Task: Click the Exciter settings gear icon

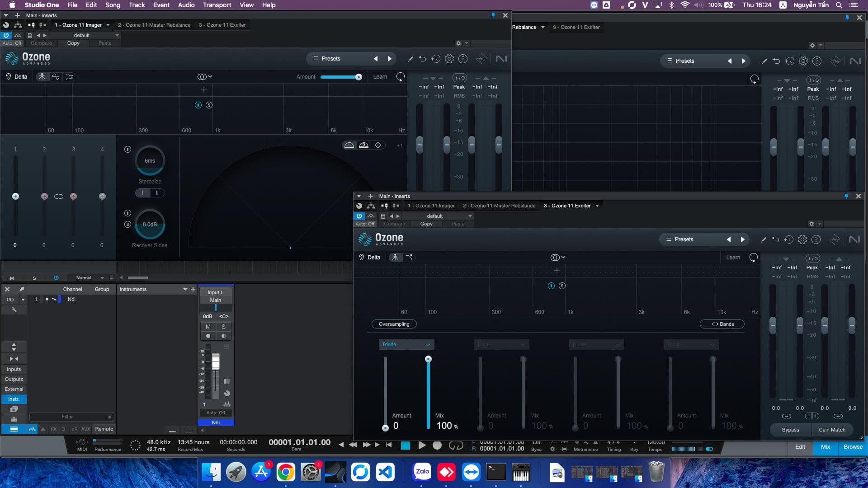Action: click(802, 239)
